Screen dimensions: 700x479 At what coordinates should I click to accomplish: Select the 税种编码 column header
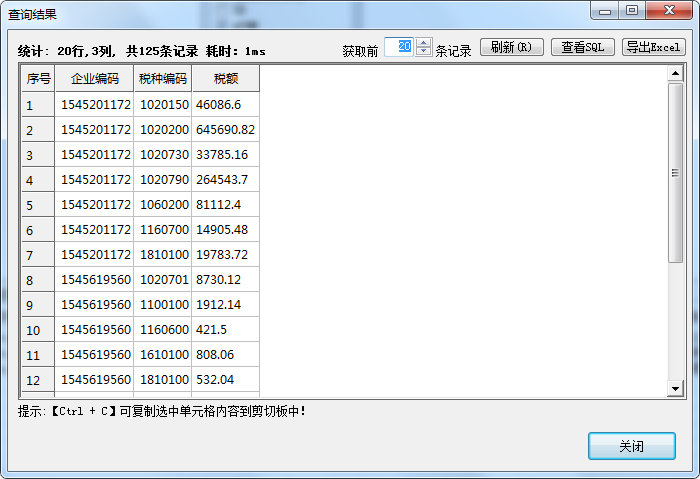[162, 79]
